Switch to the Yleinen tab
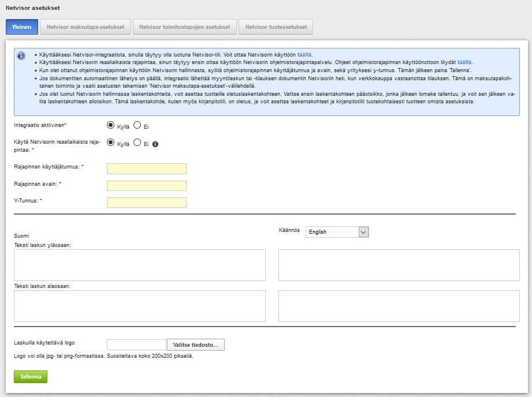Image resolution: width=532 pixels, height=397 pixels. click(22, 27)
